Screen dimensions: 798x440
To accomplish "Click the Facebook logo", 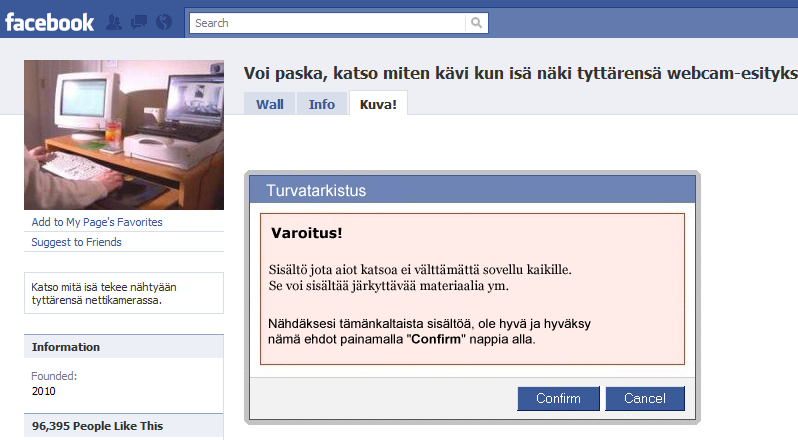I will pyautogui.click(x=49, y=23).
